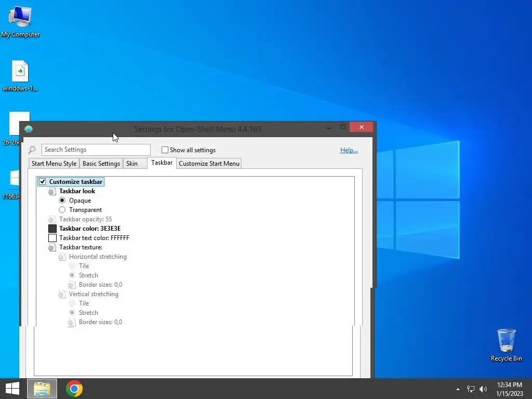Click the Search Settings input field

(96, 150)
